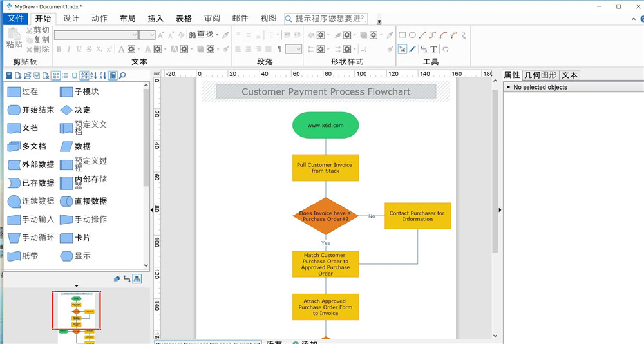Screen dimensions: 644x344
Task: Click the 文件 file menu button
Action: click(x=15, y=19)
